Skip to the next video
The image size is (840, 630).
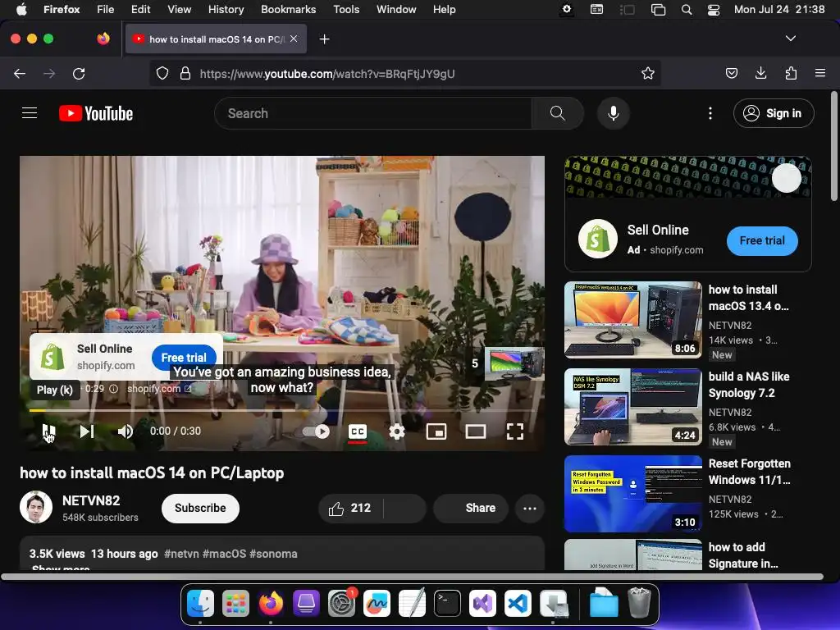(x=87, y=431)
